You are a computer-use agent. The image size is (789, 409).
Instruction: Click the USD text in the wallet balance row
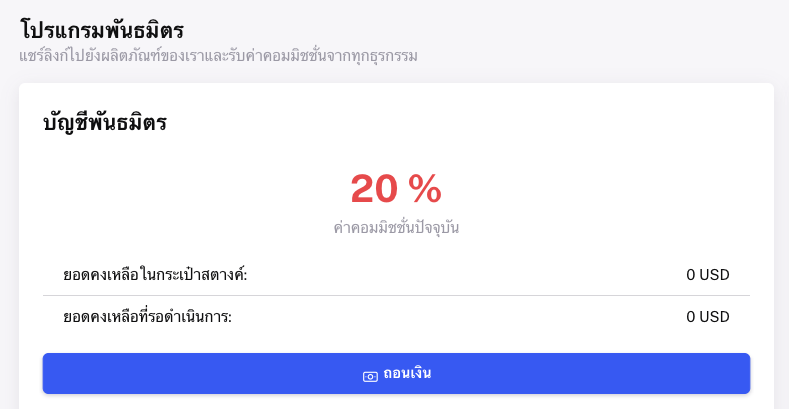(715, 275)
